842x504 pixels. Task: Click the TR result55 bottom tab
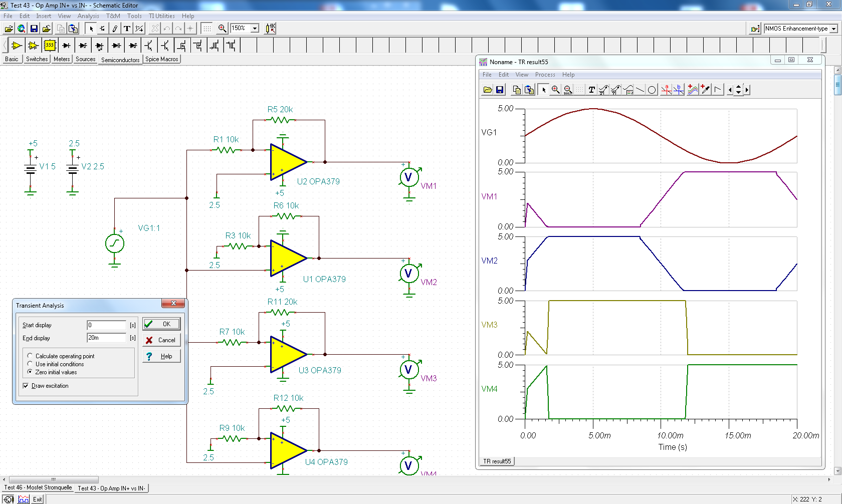[497, 461]
